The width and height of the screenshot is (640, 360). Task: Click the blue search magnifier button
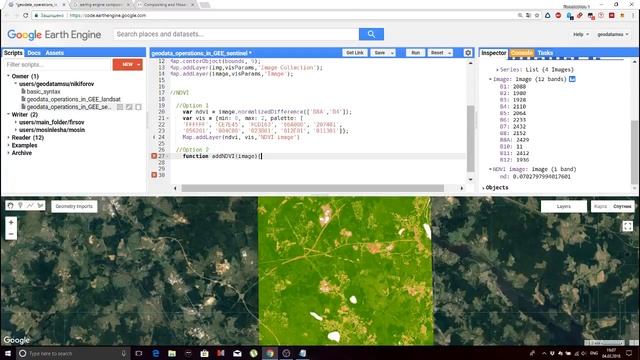click(371, 34)
